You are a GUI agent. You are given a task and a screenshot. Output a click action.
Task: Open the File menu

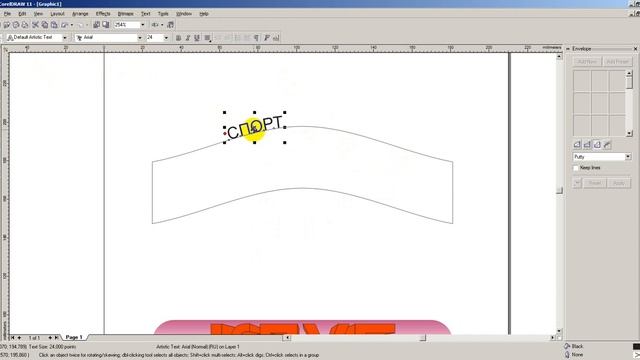click(x=7, y=14)
